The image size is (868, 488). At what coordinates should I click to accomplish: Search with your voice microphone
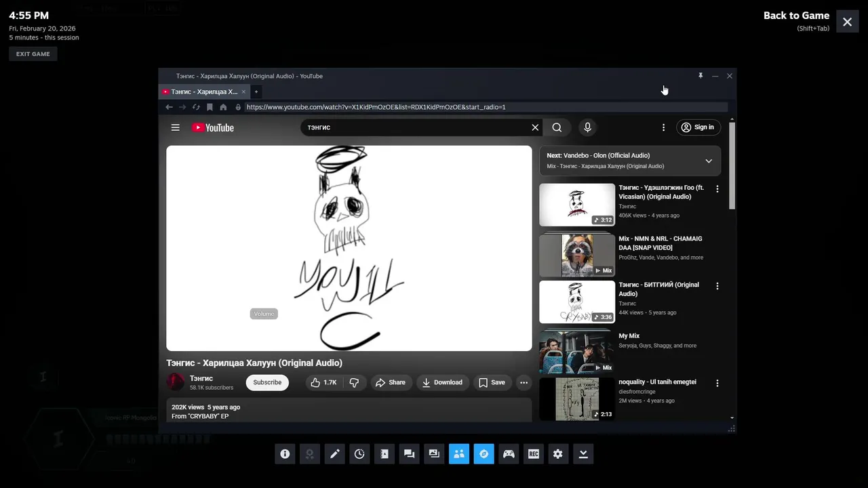(587, 127)
